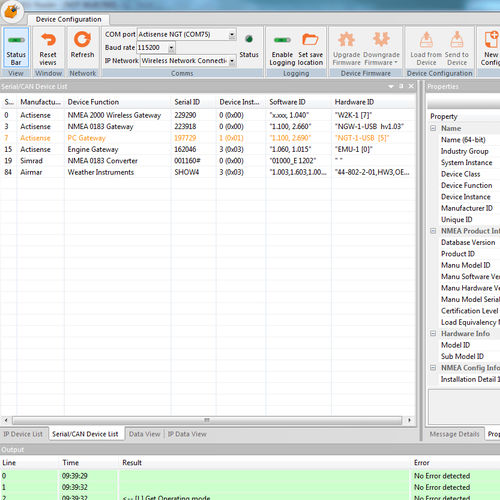Image resolution: width=500 pixels, height=500 pixels.
Task: Toggle the Status Bar view button
Action: coord(16,48)
